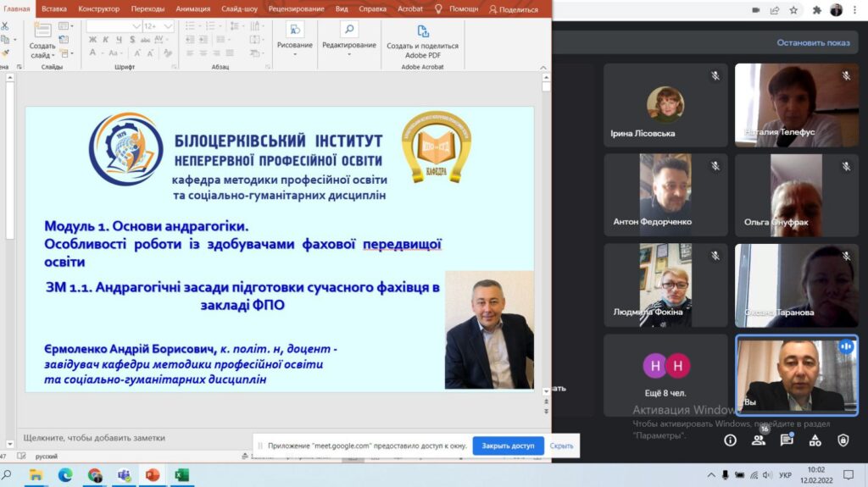Image resolution: width=868 pixels, height=487 pixels.
Task: Open host controls lock-shield icon
Action: point(843,440)
